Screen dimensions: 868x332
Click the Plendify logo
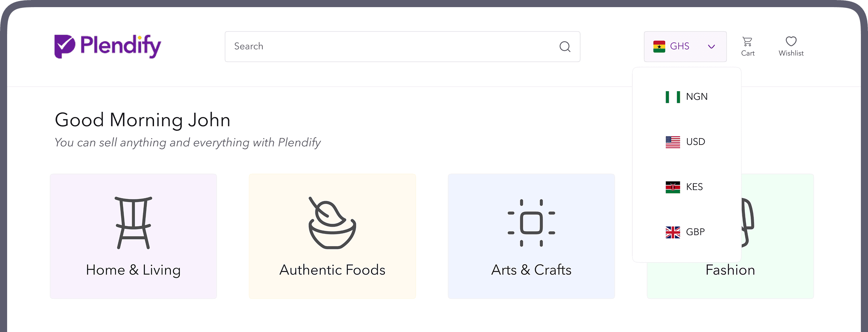pos(107,46)
